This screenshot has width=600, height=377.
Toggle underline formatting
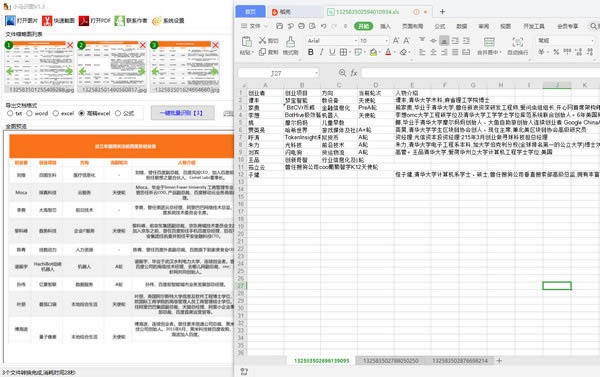[x=332, y=52]
